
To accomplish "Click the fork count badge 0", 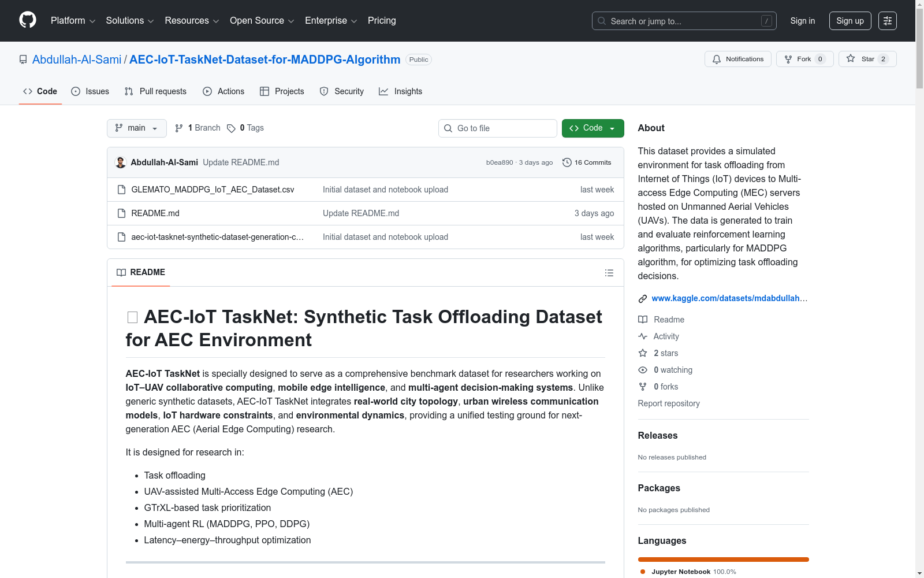I will [820, 59].
